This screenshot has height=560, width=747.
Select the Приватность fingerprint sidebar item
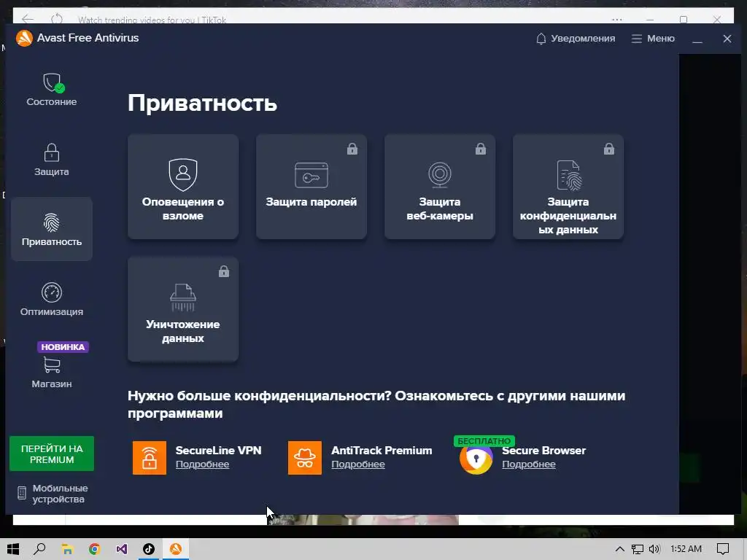click(52, 229)
